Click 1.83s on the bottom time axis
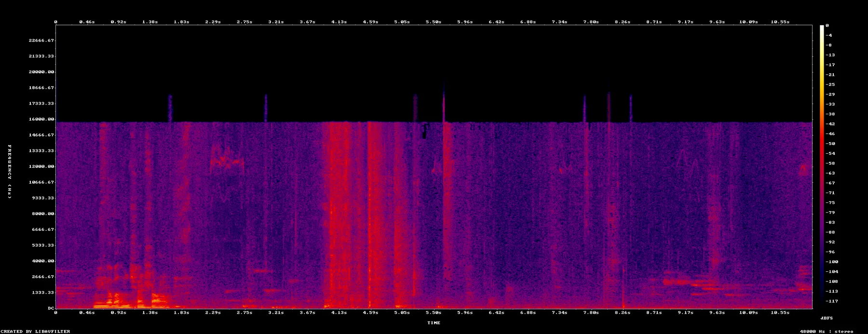Screen dimensions: 868x334 click(181, 313)
